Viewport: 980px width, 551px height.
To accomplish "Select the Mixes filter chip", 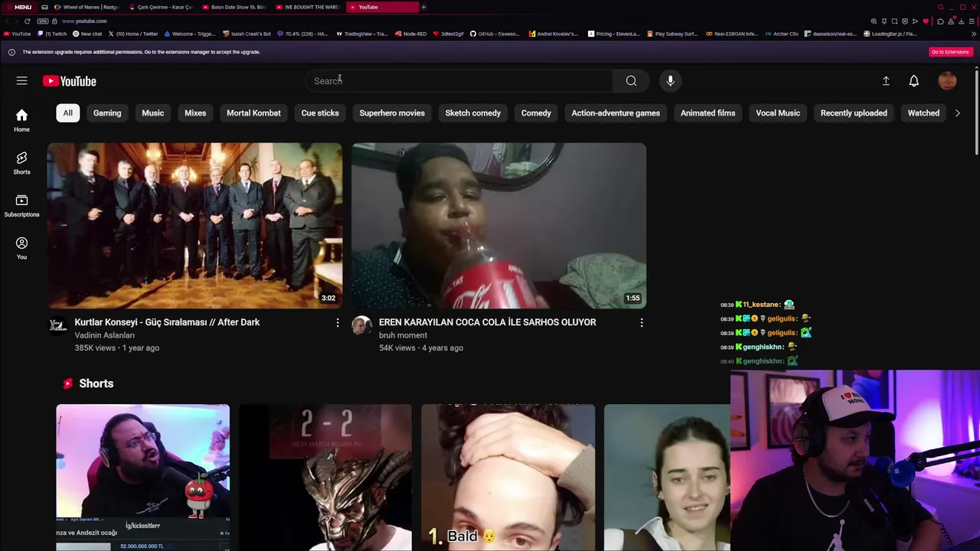I will point(195,112).
